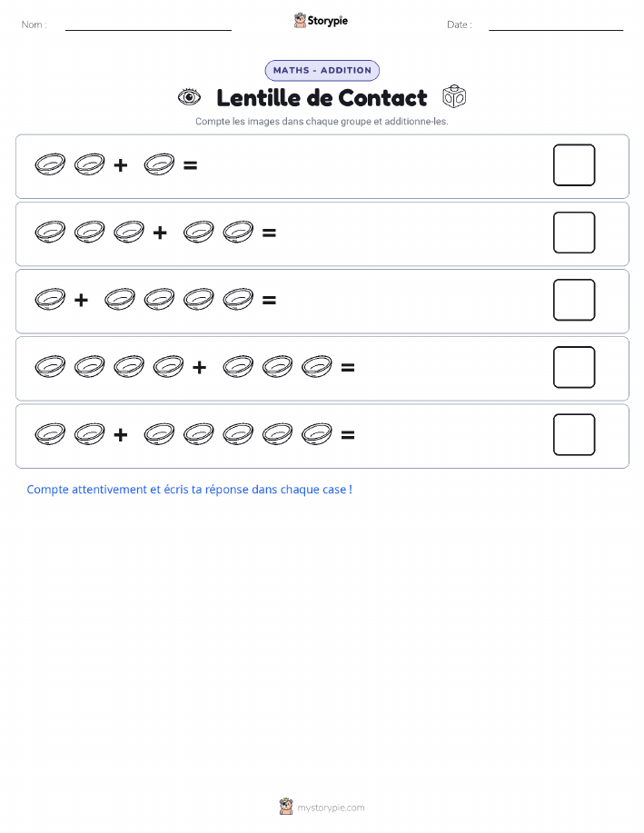This screenshot has height=833, width=644.
Task: Open the mystorypie.com footer link
Action: tap(331, 808)
